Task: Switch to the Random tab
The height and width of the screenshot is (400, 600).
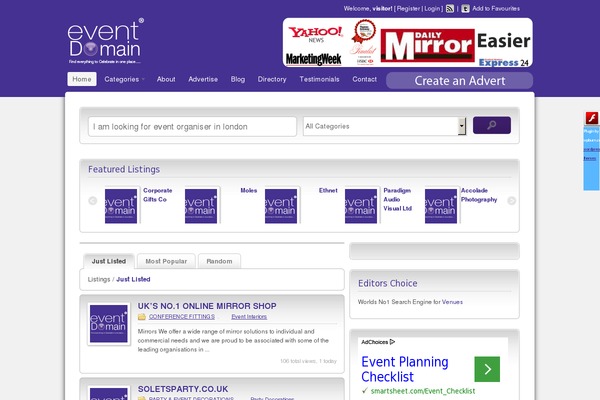Action: (x=219, y=261)
